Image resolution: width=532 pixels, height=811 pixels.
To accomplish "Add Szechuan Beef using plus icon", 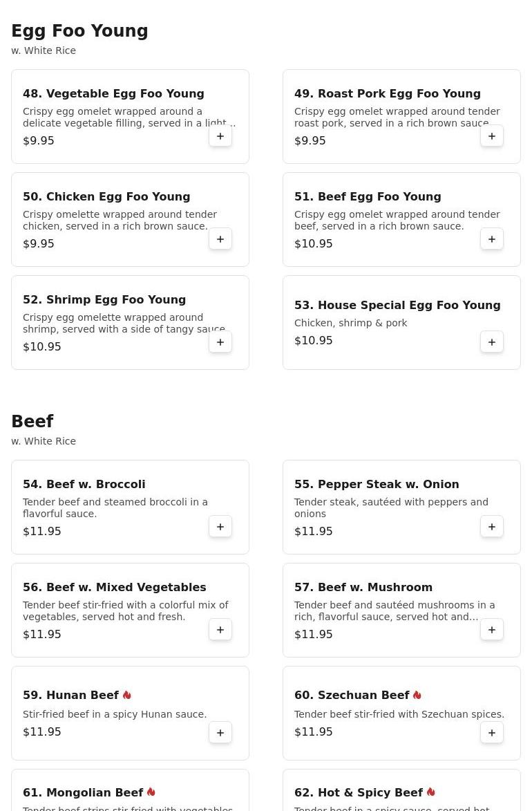I will point(492,732).
